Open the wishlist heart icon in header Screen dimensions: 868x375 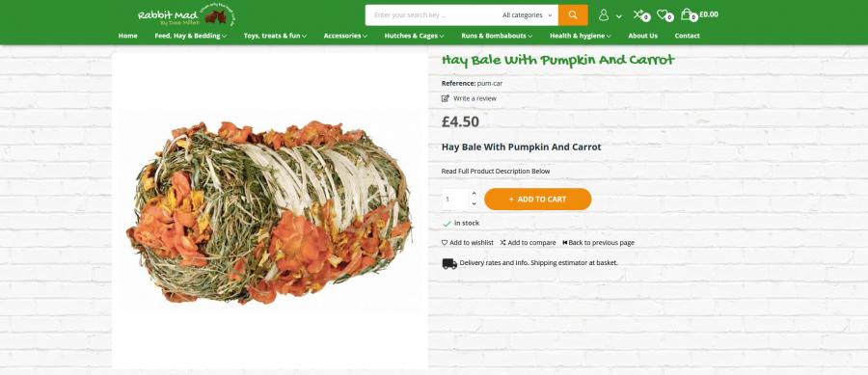(x=665, y=15)
